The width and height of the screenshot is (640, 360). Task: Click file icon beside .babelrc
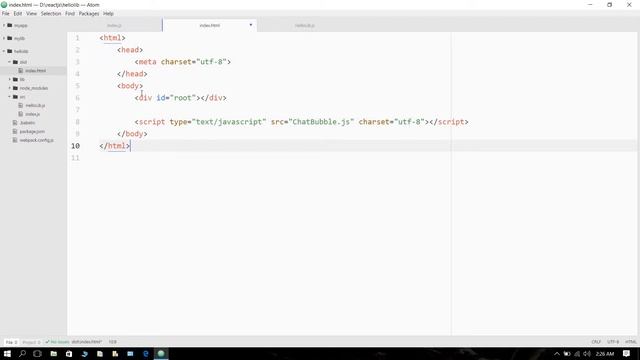[x=15, y=122]
